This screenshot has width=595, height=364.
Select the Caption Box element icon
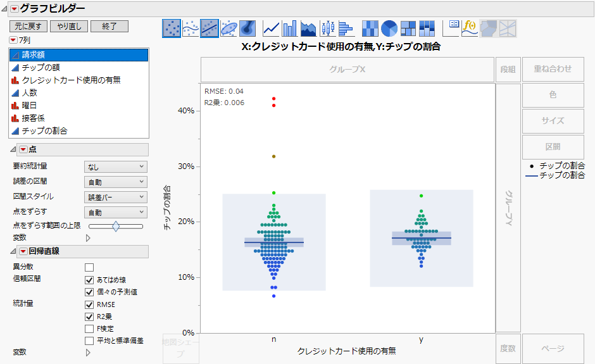[451, 28]
